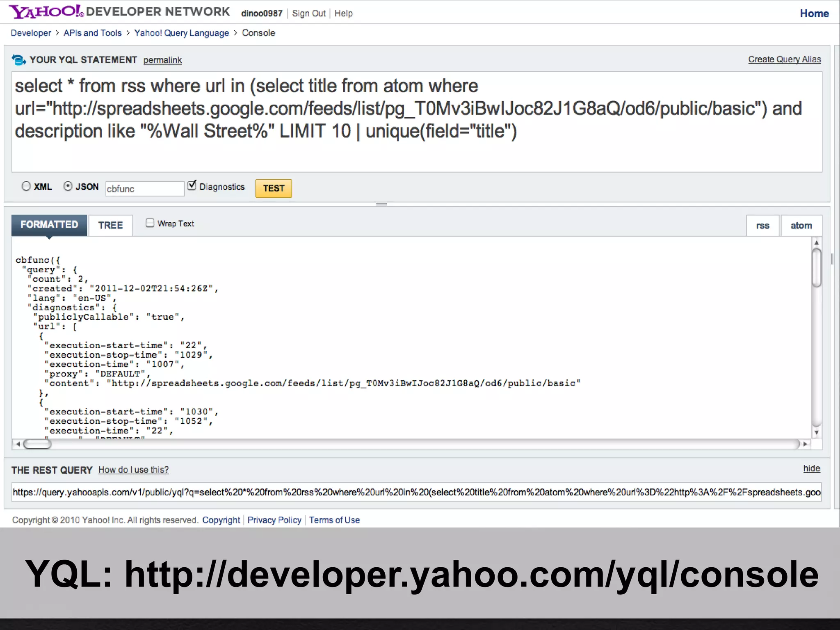Screen dimensions: 840x630
Task: Click the YQL statement icon
Action: 19,60
